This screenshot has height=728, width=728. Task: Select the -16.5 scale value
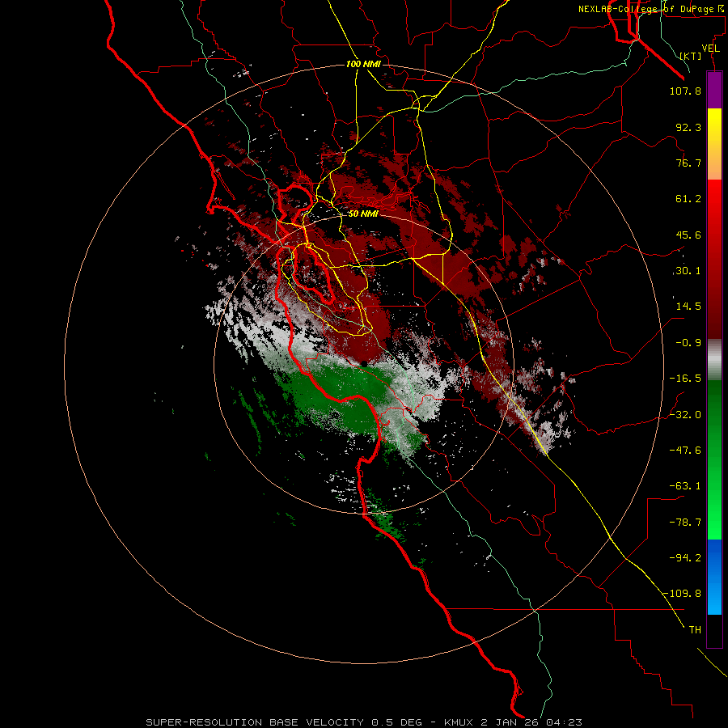(685, 379)
